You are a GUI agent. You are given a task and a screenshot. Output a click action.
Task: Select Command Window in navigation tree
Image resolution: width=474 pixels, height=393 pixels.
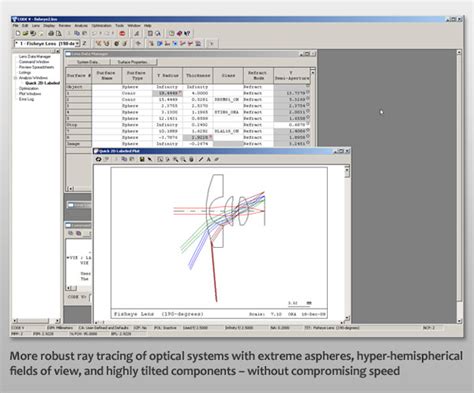point(34,62)
